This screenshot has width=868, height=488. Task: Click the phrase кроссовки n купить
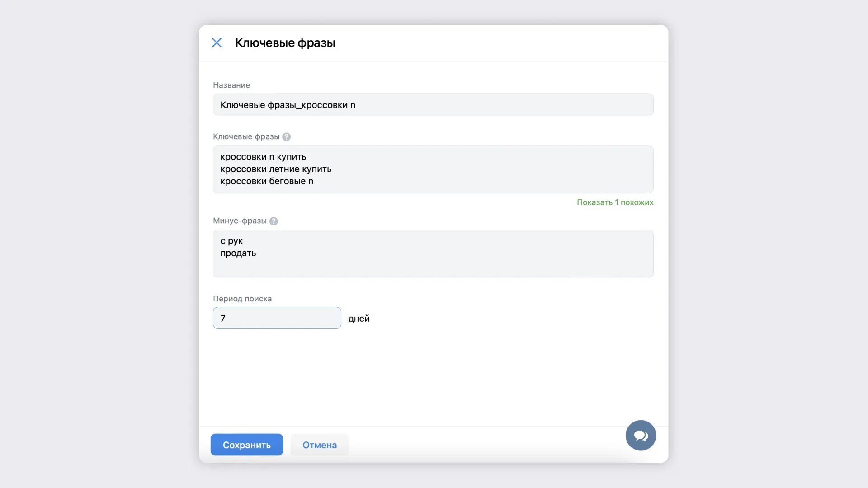tap(263, 157)
